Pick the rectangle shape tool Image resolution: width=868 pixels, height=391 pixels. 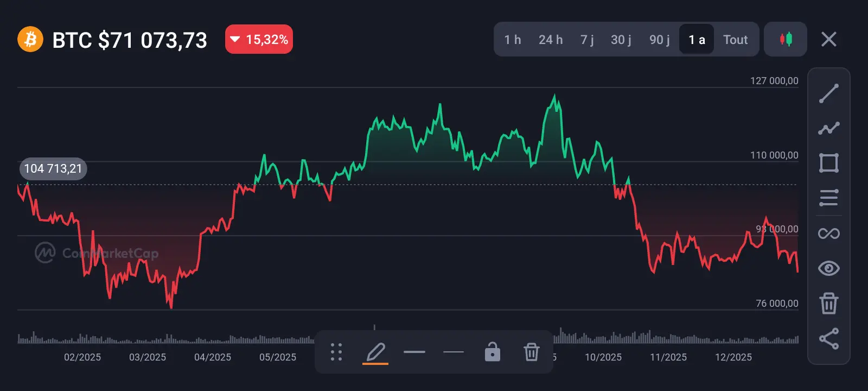[x=829, y=163]
